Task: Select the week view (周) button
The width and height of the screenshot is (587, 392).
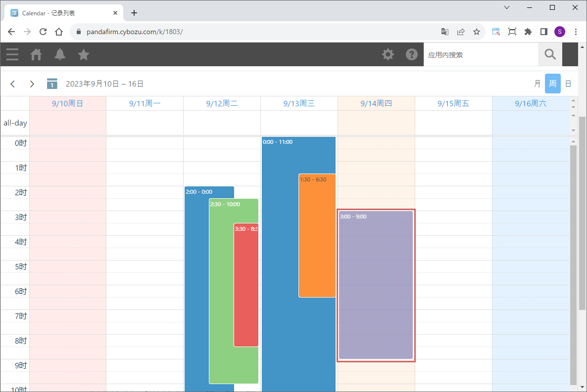Action: click(552, 84)
